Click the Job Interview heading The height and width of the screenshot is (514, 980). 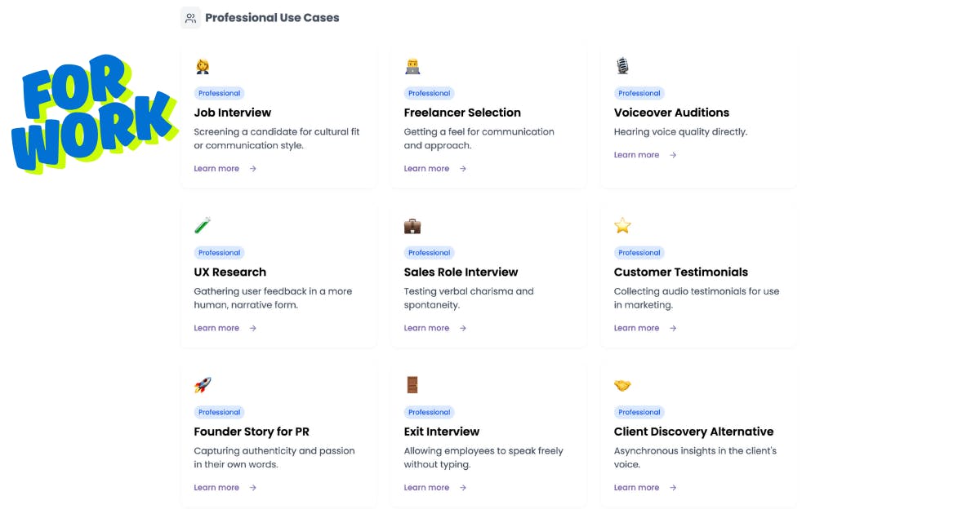(x=232, y=113)
